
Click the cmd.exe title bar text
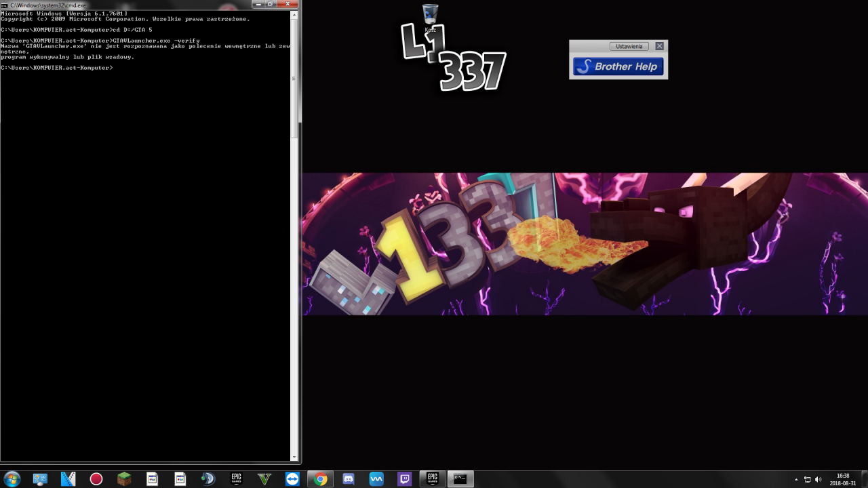47,5
